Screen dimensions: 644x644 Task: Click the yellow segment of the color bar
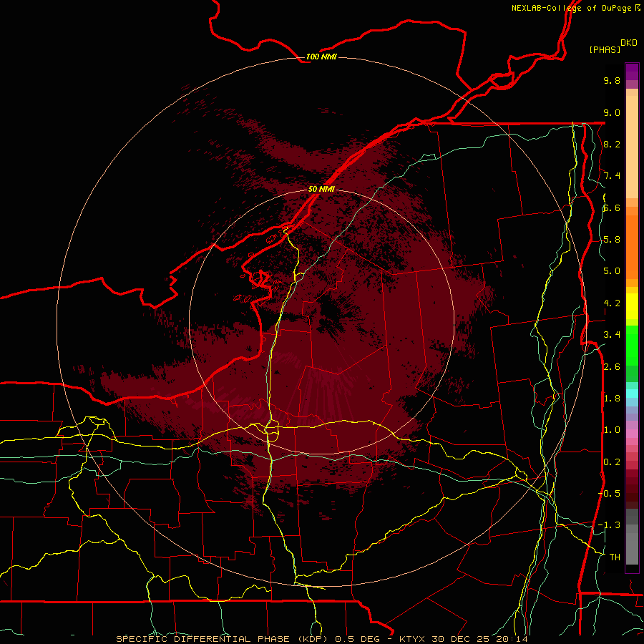pyautogui.click(x=632, y=306)
